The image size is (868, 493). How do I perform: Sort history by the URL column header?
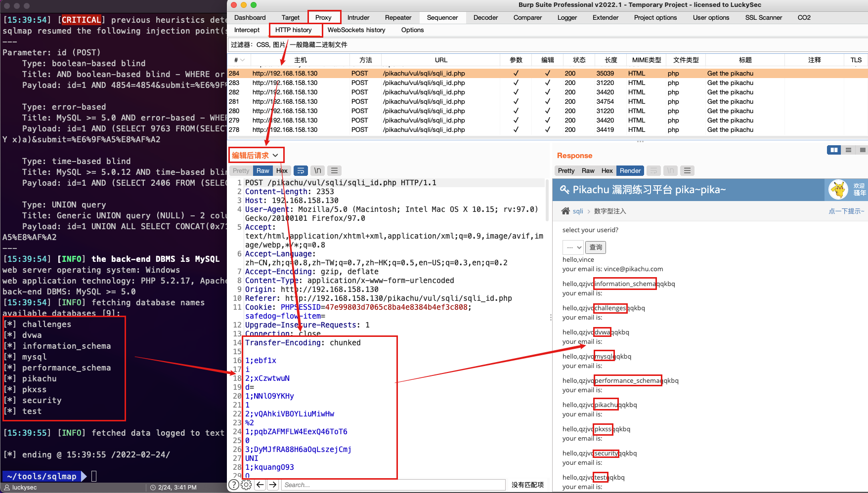click(x=441, y=60)
